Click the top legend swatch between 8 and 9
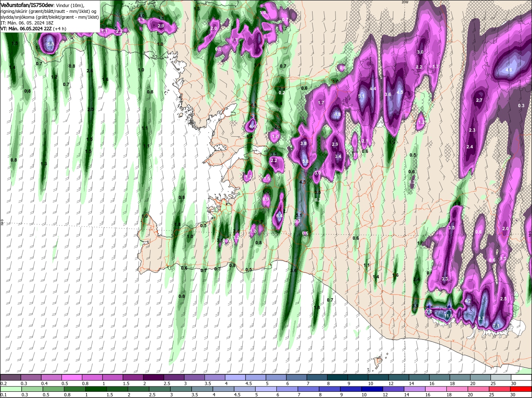Image resolution: width=532 pixels, height=398 pixels. 337,377
